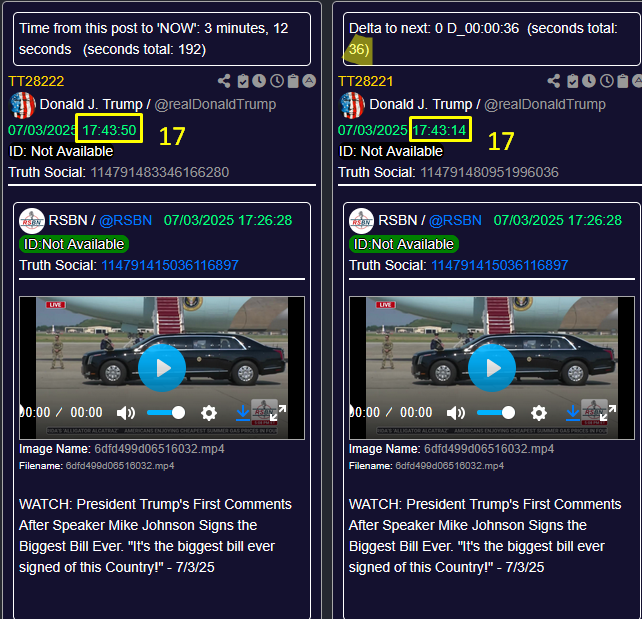The height and width of the screenshot is (619, 642).
Task: Click the WATCH caption text in TT28222 card
Action: [x=156, y=535]
